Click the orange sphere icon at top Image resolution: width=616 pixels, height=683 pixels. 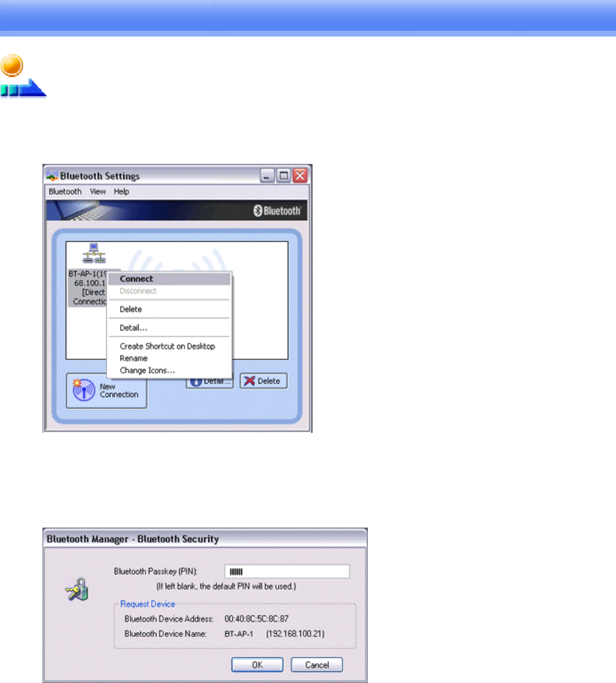point(12,66)
